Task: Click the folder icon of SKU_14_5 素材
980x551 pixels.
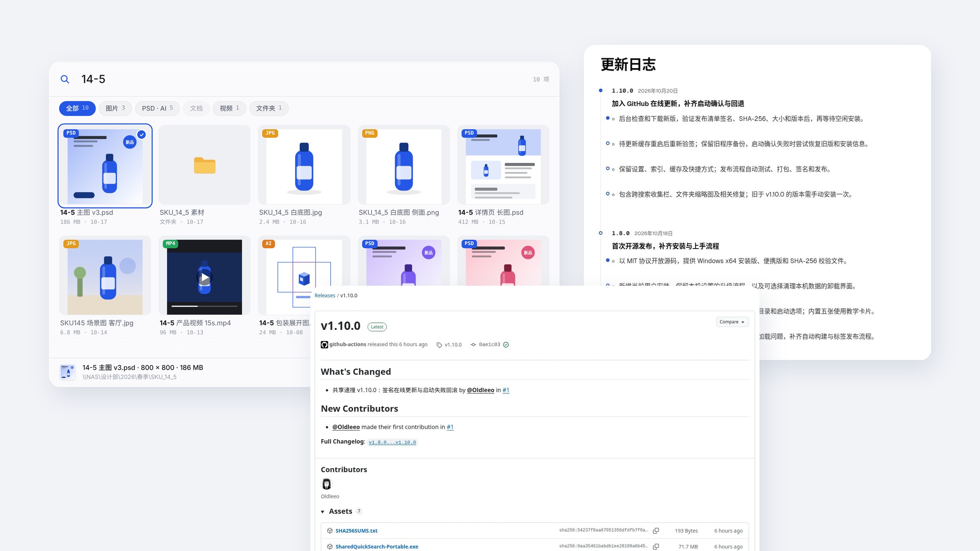Action: [x=205, y=165]
